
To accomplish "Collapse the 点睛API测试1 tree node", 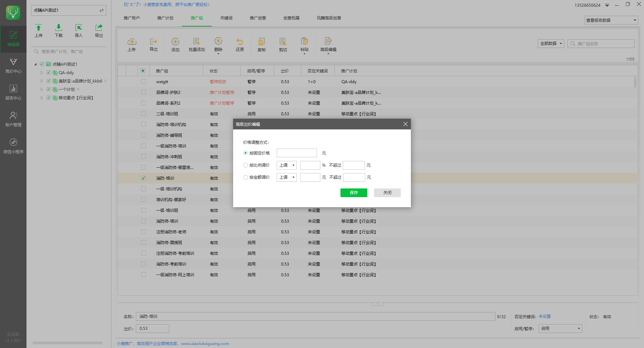I will (36, 64).
